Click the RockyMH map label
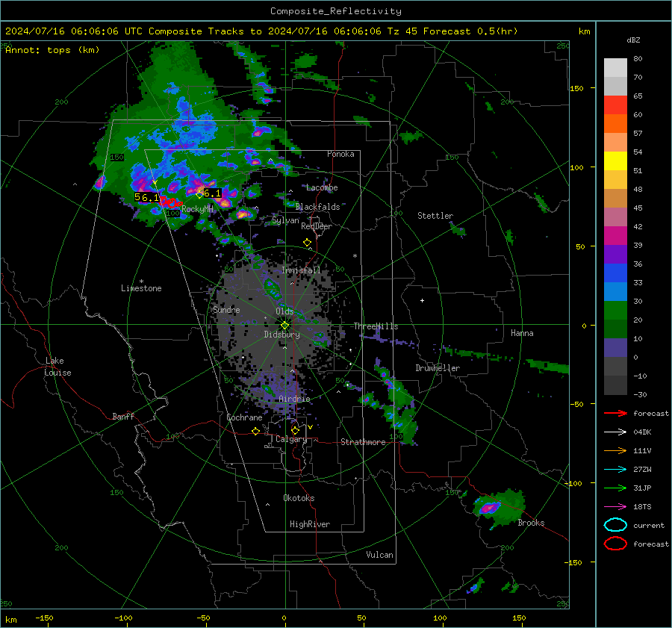The height and width of the screenshot is (628, 672). (197, 209)
